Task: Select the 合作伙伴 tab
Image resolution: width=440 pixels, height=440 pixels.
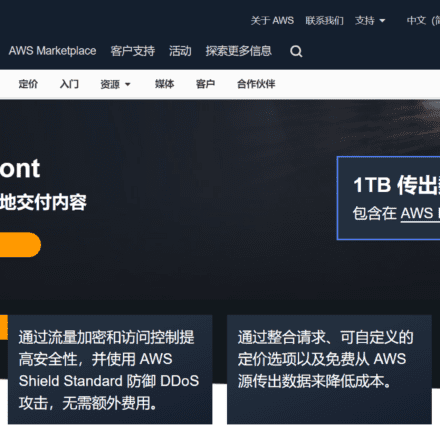Action: pyautogui.click(x=256, y=84)
